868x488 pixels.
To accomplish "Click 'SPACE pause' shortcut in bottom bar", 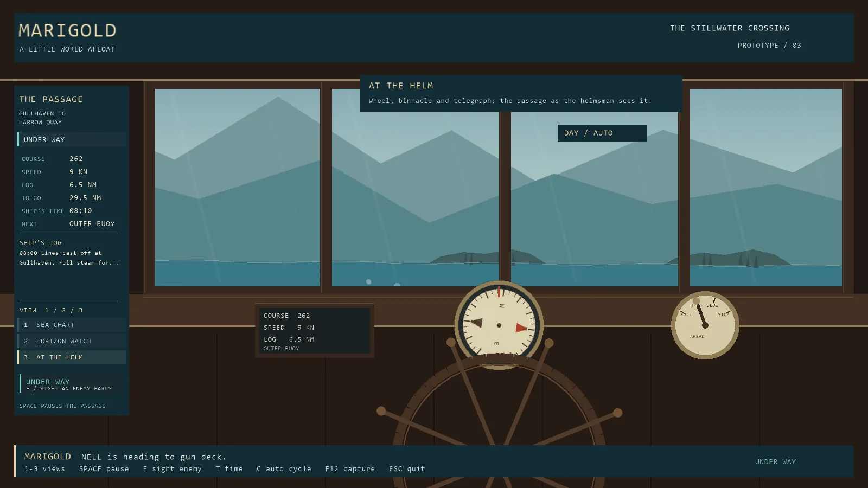I will pos(104,469).
